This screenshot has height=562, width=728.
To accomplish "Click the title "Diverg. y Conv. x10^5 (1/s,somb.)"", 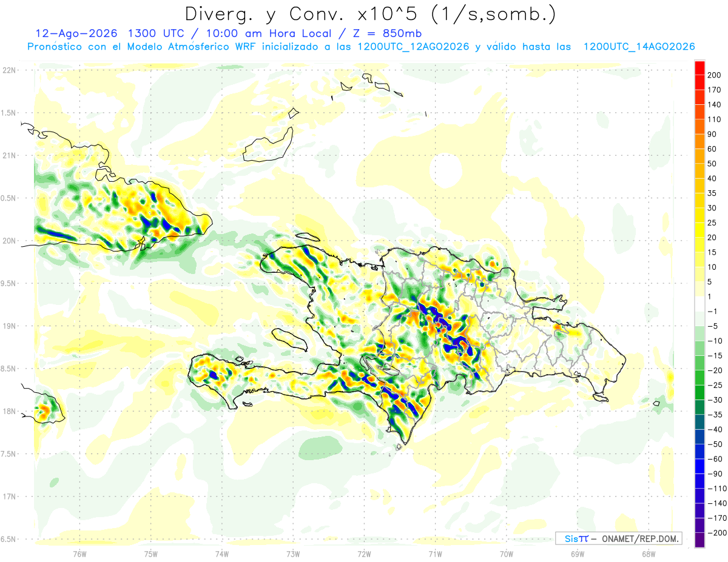I will coord(370,13).
